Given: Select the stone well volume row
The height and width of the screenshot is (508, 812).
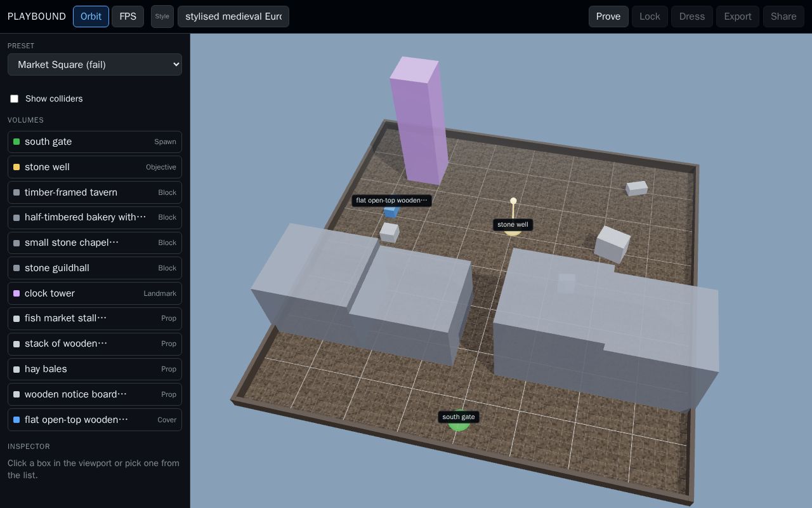Looking at the screenshot, I should (x=95, y=167).
